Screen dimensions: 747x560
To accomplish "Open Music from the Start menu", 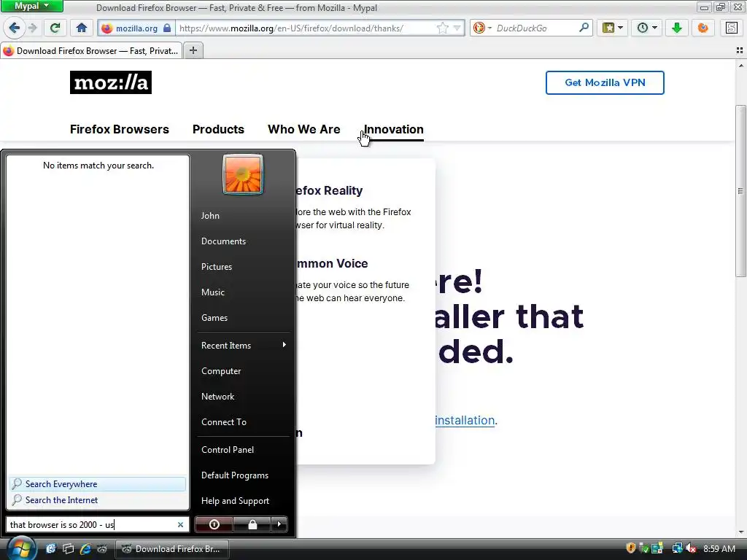I will tap(212, 292).
